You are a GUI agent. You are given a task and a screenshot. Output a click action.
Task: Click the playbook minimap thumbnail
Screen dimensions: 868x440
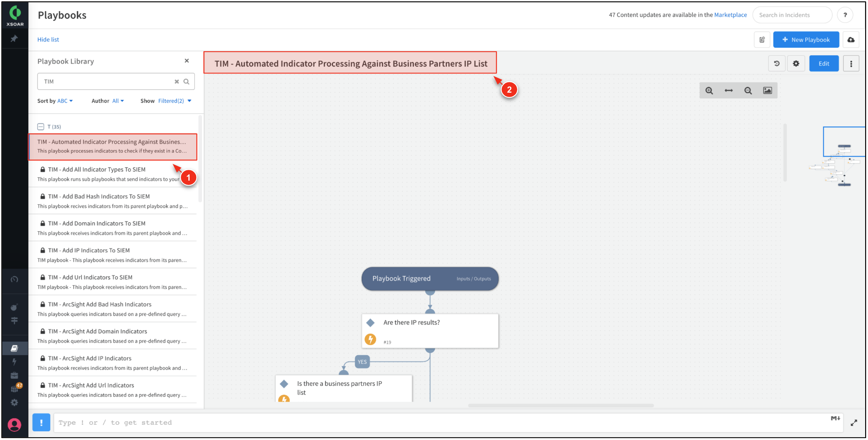coord(837,157)
